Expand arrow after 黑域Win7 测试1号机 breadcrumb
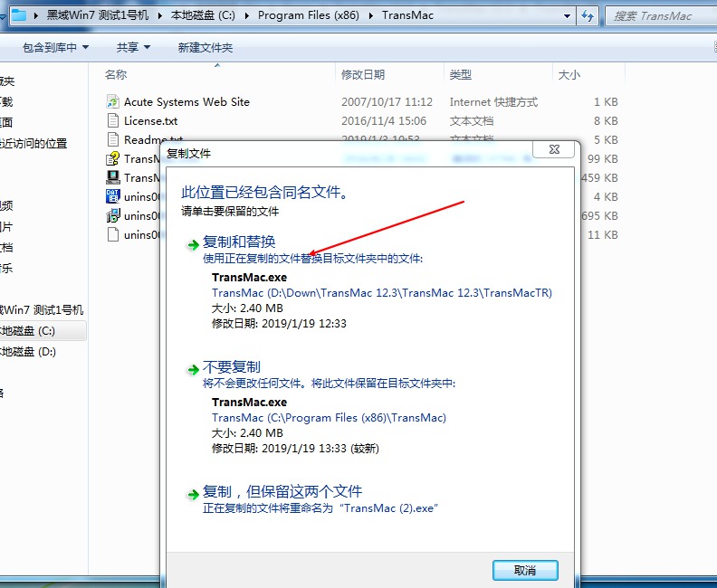Screen dimensions: 717x588 click(160, 16)
